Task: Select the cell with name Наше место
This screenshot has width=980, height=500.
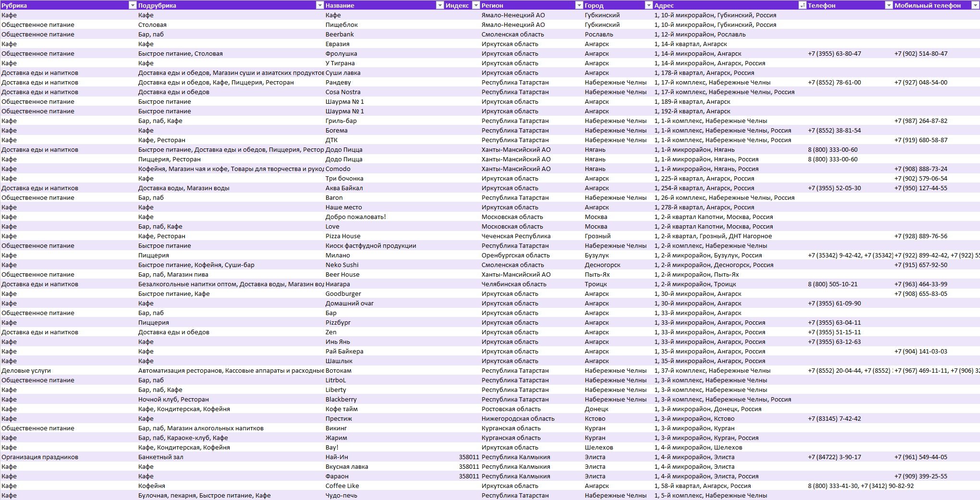Action: click(384, 207)
